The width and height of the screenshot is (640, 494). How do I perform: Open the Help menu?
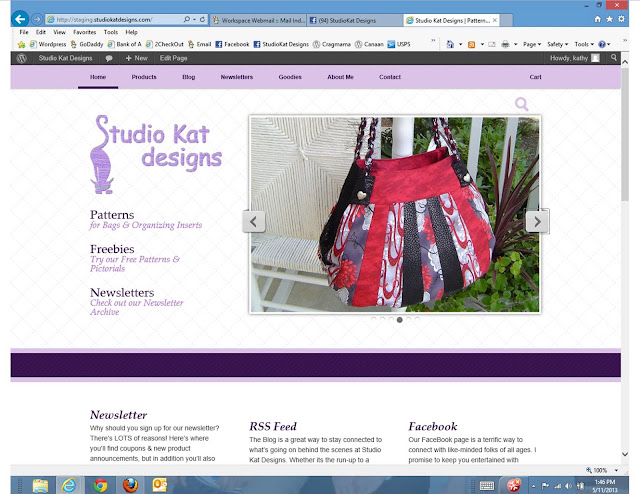point(131,32)
